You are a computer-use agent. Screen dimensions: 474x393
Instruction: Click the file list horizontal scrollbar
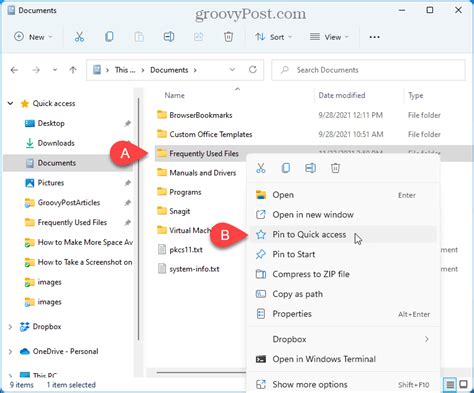click(x=201, y=372)
